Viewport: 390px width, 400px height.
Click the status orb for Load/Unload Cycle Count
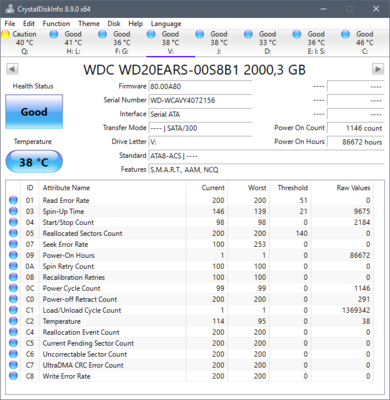pyautogui.click(x=13, y=310)
